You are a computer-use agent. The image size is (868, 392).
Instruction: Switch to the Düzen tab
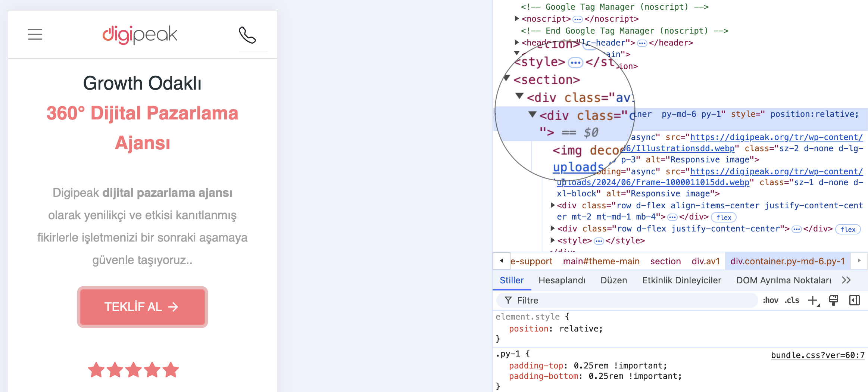(x=613, y=280)
